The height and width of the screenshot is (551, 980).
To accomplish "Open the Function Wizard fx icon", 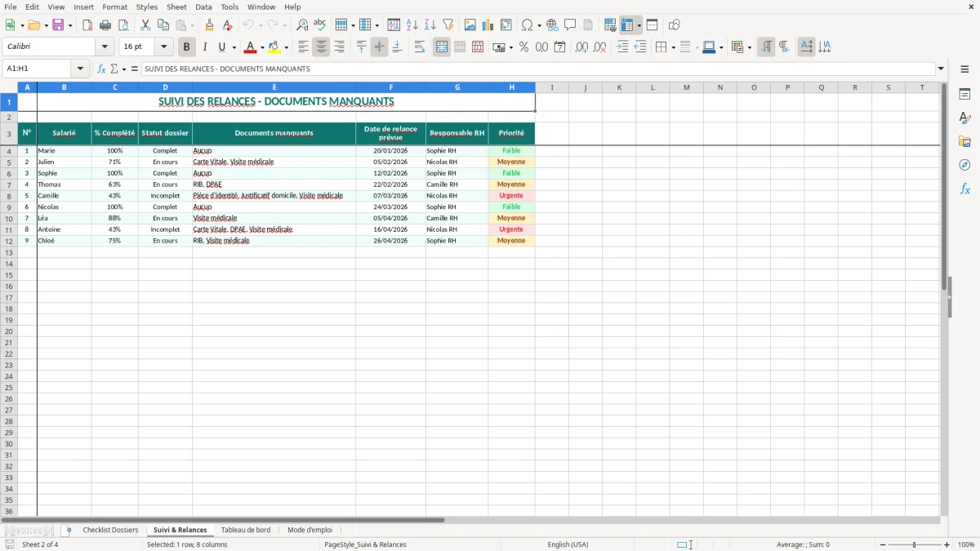I will 102,69.
